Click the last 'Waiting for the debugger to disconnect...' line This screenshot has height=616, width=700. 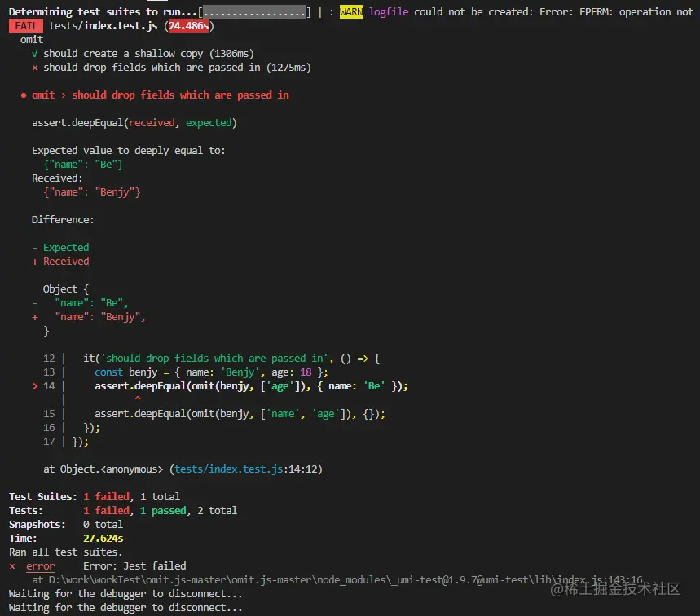125,607
